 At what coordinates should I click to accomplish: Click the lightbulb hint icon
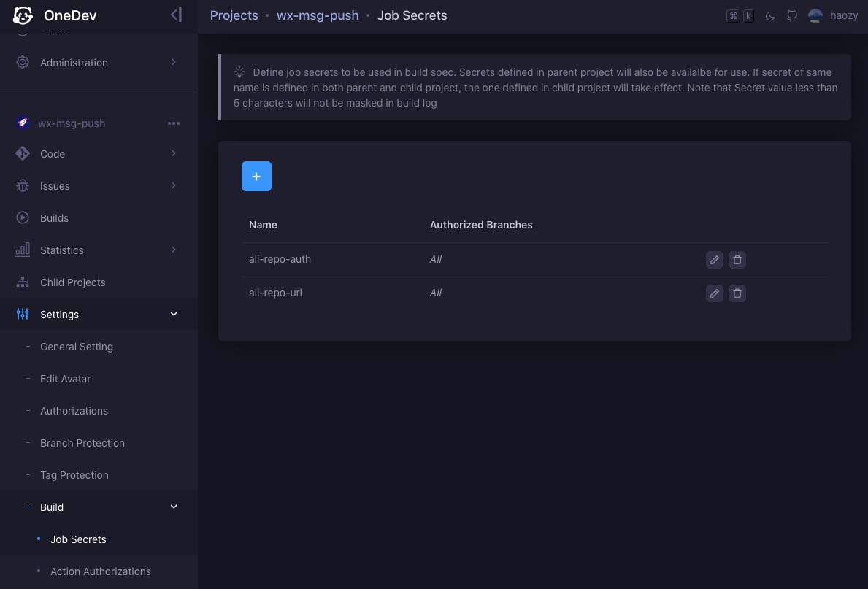click(x=239, y=72)
